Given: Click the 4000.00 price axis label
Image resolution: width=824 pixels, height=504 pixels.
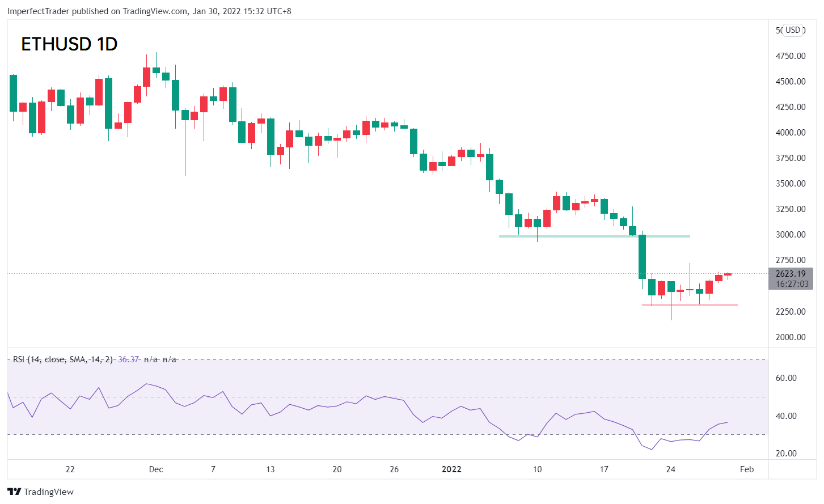Looking at the screenshot, I should click(x=791, y=133).
